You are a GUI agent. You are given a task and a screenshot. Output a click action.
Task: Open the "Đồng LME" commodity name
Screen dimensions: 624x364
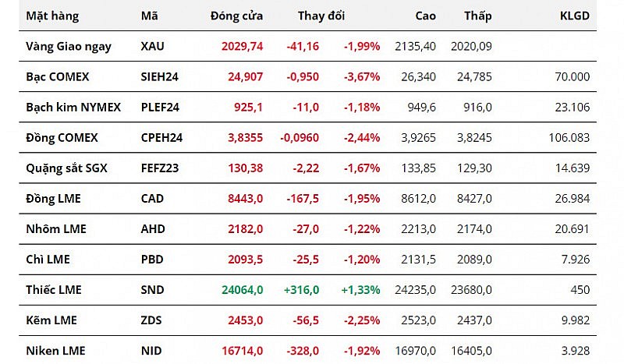pos(53,198)
